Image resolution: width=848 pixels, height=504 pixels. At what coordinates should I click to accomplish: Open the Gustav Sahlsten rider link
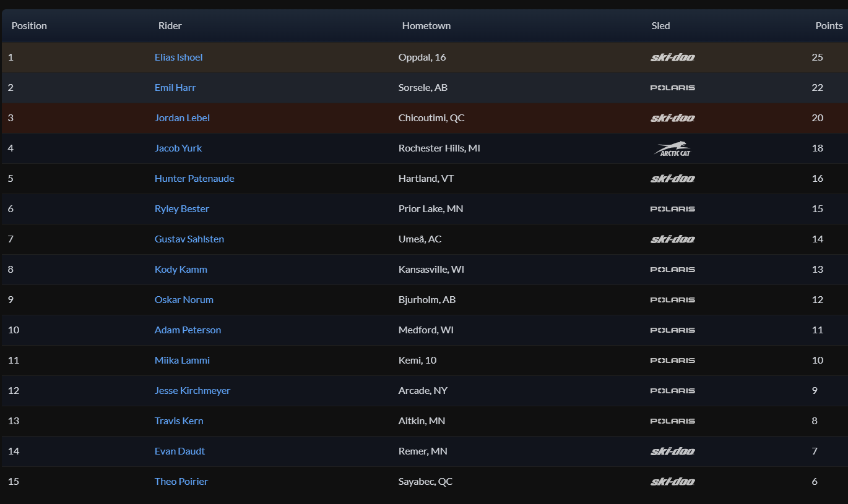coord(189,239)
